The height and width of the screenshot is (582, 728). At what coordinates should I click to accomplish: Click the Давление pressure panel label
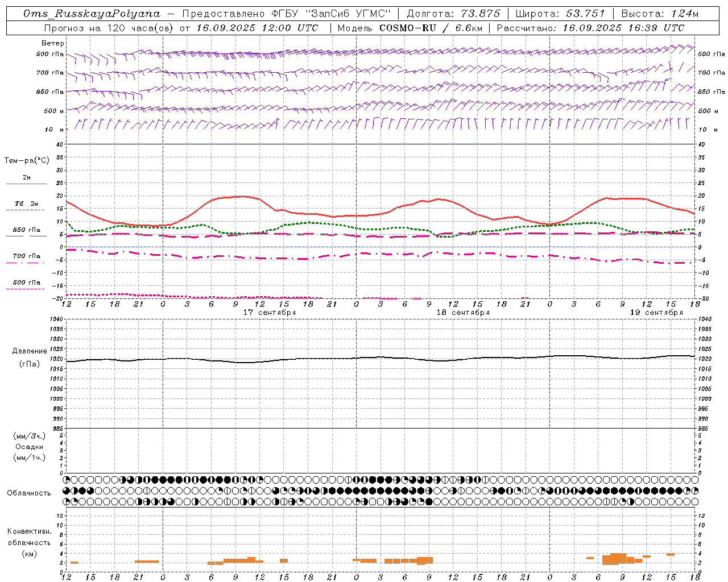point(30,351)
